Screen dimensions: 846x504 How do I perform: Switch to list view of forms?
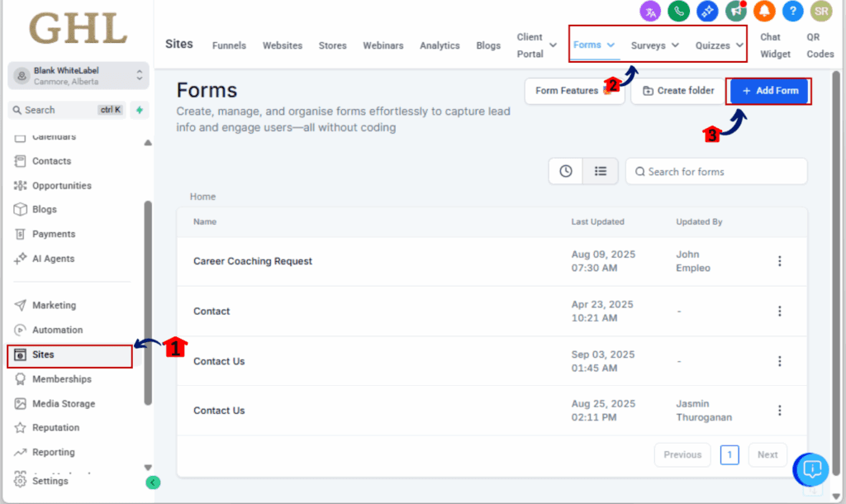(601, 171)
